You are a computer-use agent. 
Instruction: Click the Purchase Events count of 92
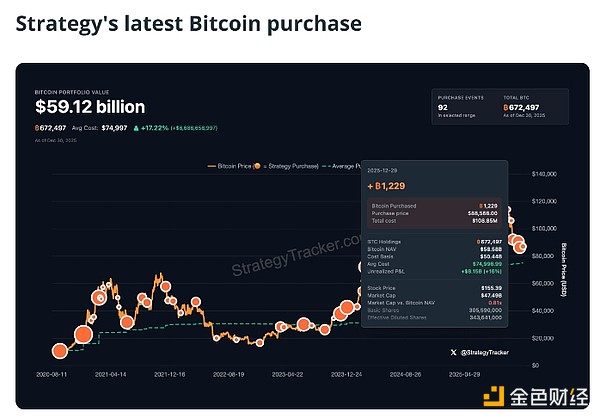point(443,106)
